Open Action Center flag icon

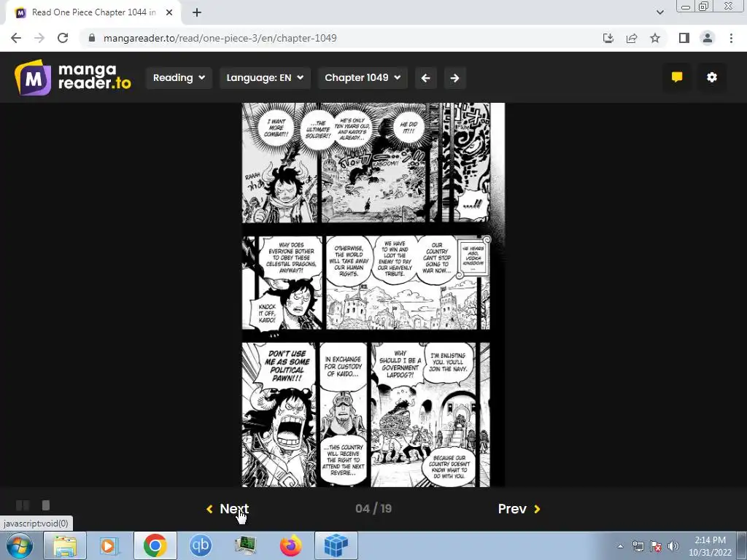pos(656,546)
